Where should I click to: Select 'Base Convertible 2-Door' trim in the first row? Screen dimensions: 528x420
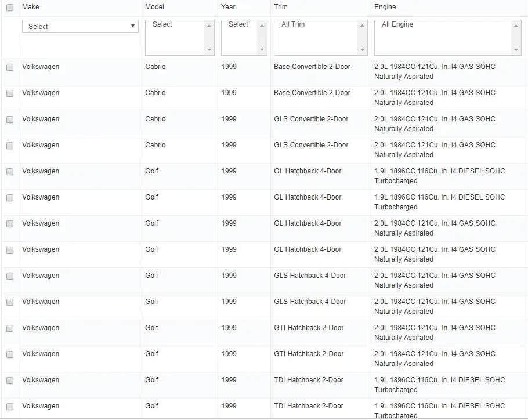pos(312,67)
